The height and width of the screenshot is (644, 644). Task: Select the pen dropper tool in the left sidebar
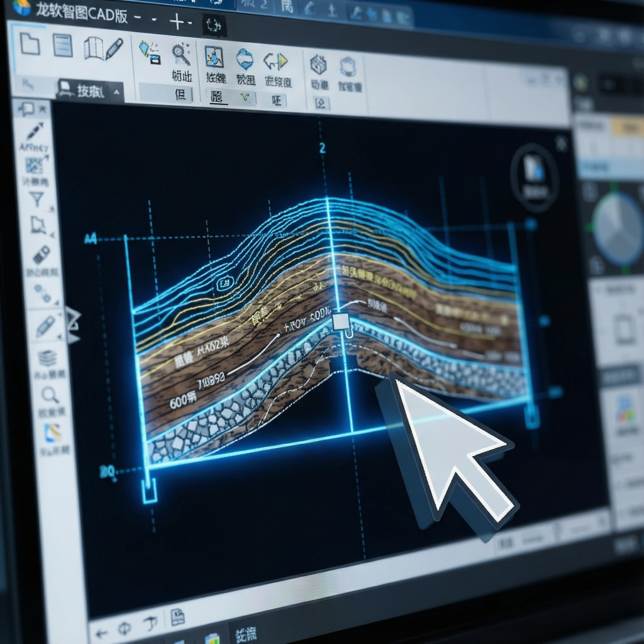pyautogui.click(x=35, y=131)
